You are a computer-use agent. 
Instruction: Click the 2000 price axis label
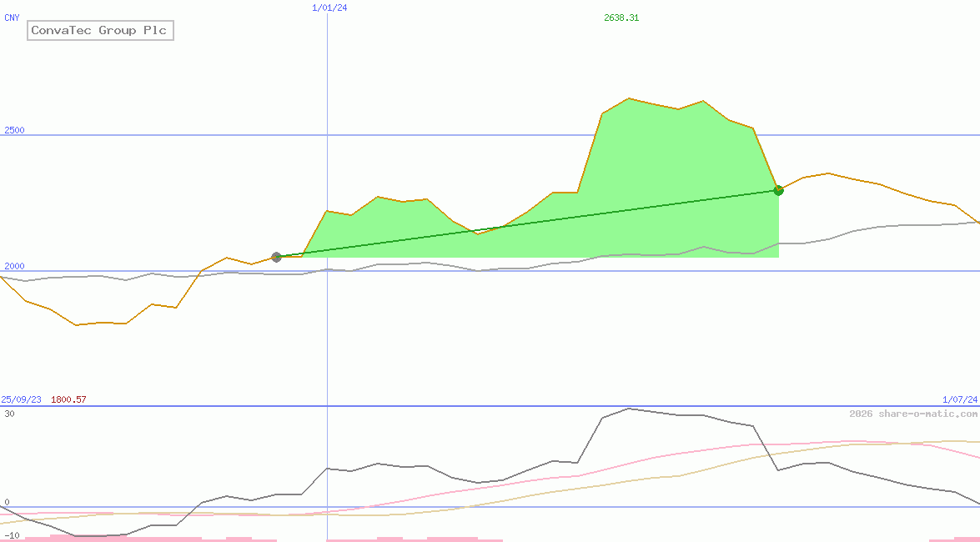pyautogui.click(x=14, y=266)
